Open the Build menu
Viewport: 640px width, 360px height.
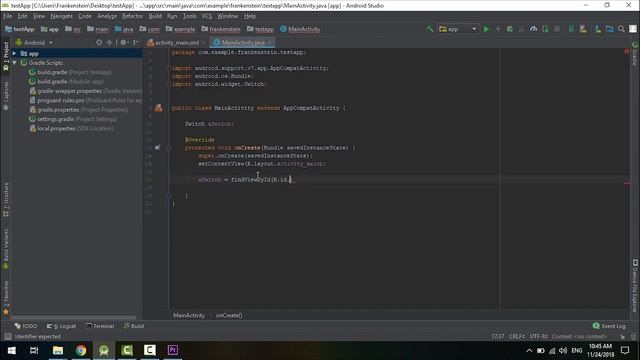pos(155,16)
